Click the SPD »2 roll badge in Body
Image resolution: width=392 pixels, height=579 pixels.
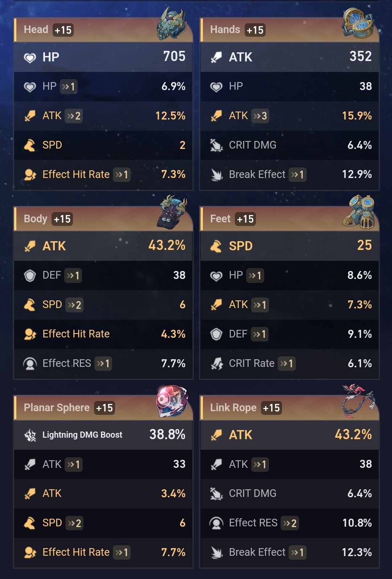tap(74, 305)
